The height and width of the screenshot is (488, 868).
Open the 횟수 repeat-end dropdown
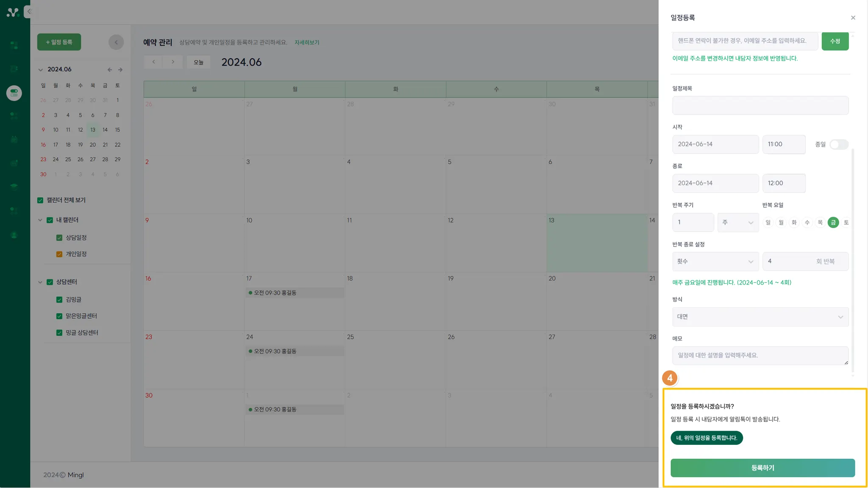click(x=715, y=262)
